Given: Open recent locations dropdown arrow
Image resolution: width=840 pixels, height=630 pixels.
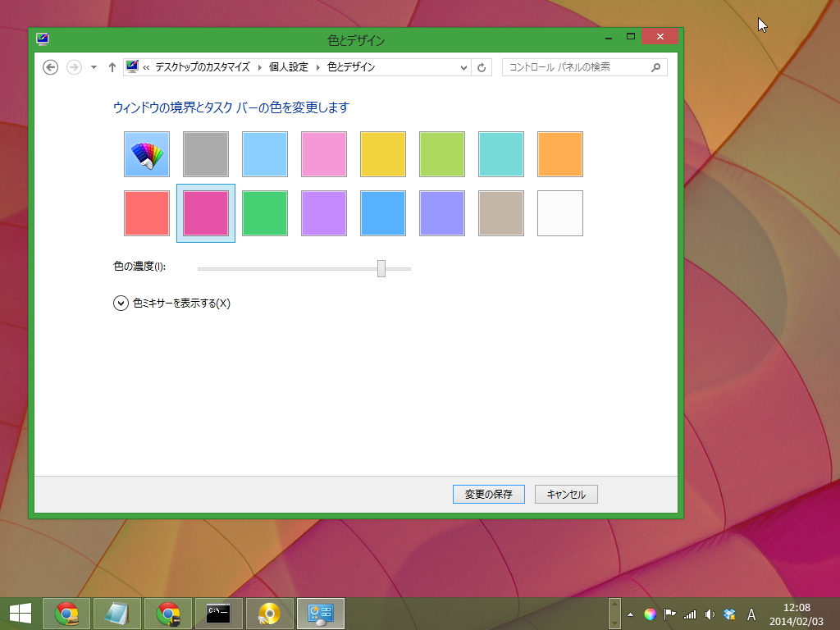Looking at the screenshot, I should click(94, 67).
